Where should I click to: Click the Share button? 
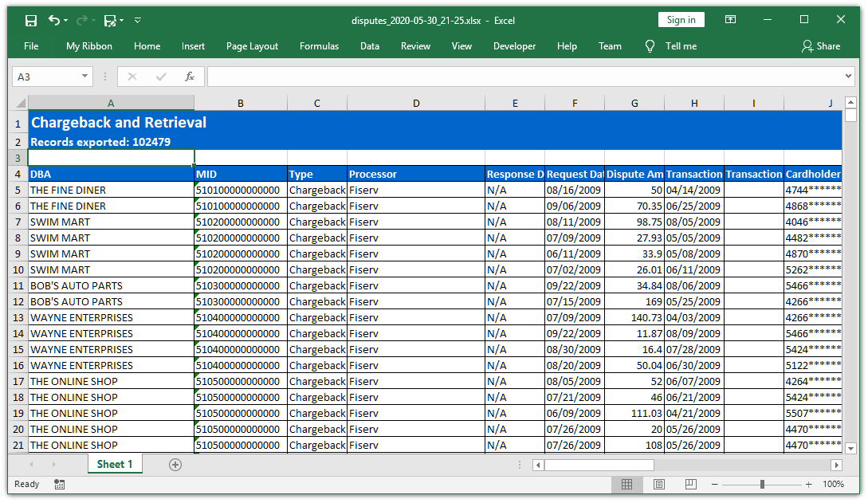821,46
